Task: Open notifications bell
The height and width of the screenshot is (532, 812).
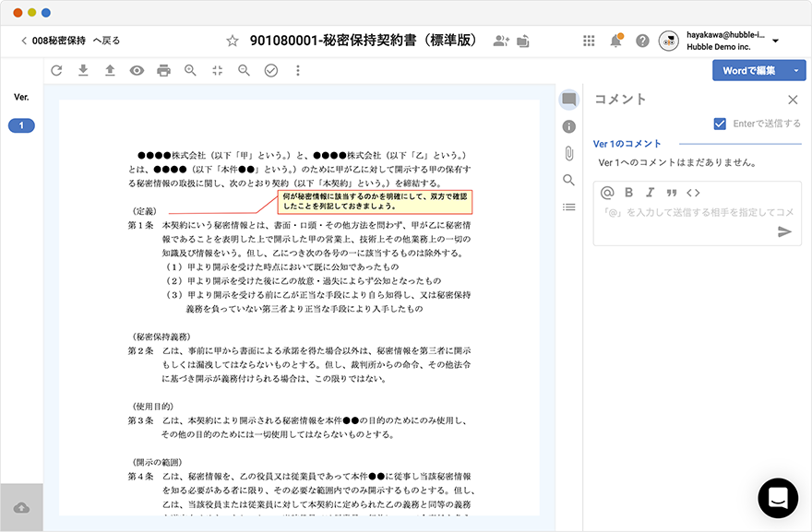Action: 615,41
